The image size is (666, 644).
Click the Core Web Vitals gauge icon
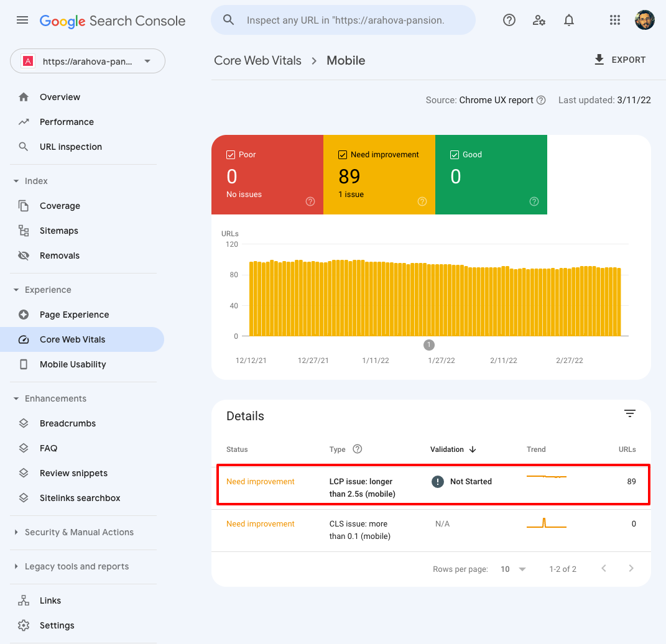point(24,339)
